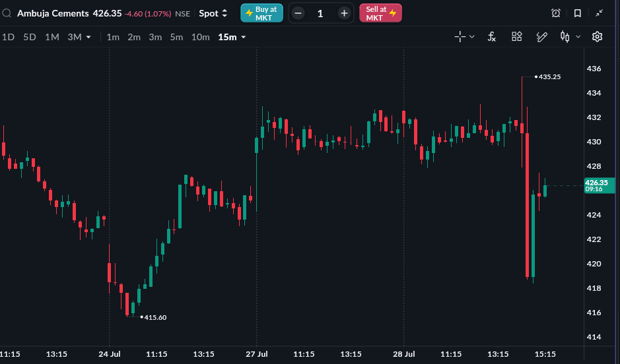
Task: Open the symbol search magnifier icon
Action: [x=7, y=13]
